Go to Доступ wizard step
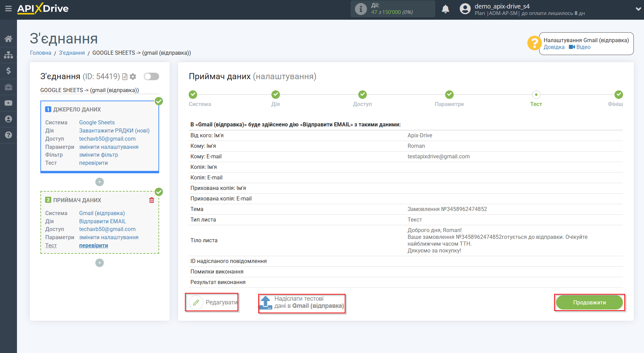The image size is (644, 353). [362, 94]
